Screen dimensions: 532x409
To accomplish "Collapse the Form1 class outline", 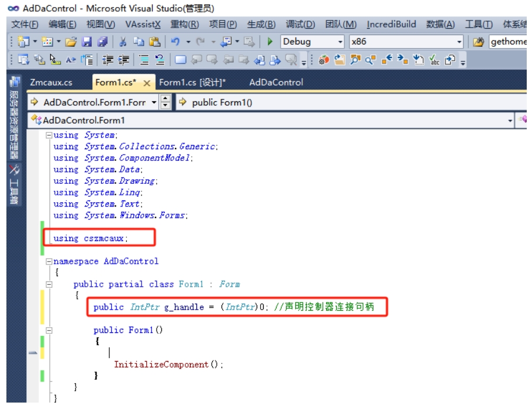I will [x=49, y=284].
